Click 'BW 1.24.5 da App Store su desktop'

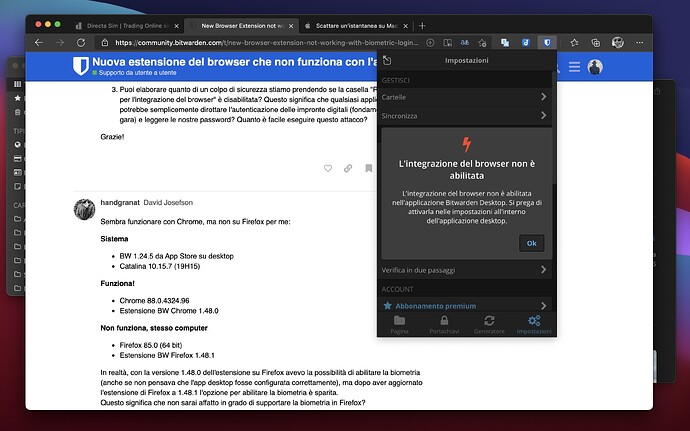pos(176,256)
